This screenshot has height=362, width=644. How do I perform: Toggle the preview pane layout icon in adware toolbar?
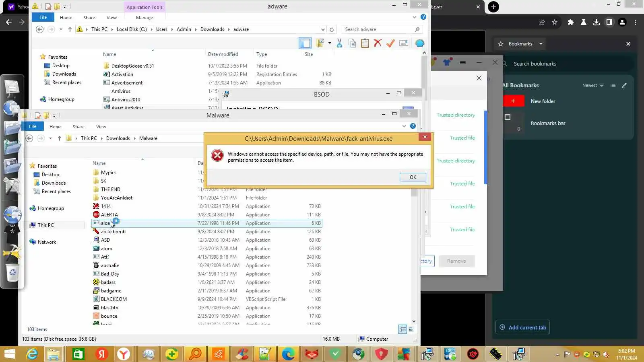[x=305, y=43]
